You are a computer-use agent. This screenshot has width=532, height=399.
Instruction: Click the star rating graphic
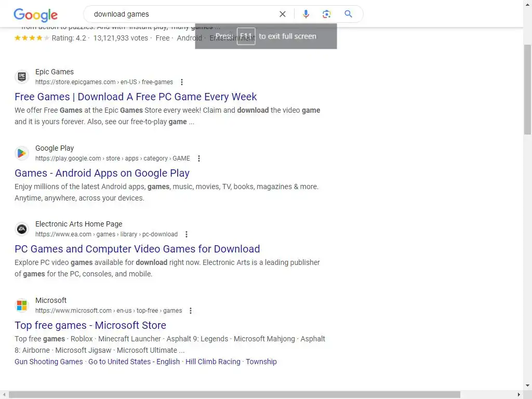point(32,38)
